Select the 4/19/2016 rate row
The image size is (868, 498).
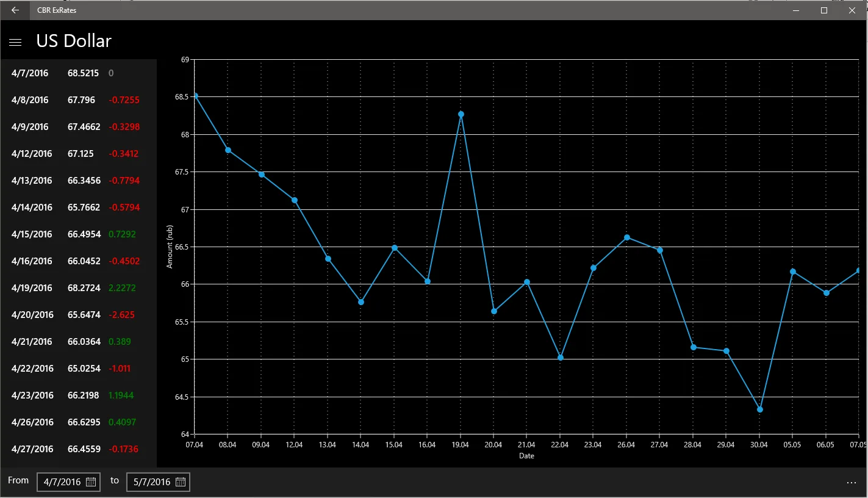click(x=78, y=288)
